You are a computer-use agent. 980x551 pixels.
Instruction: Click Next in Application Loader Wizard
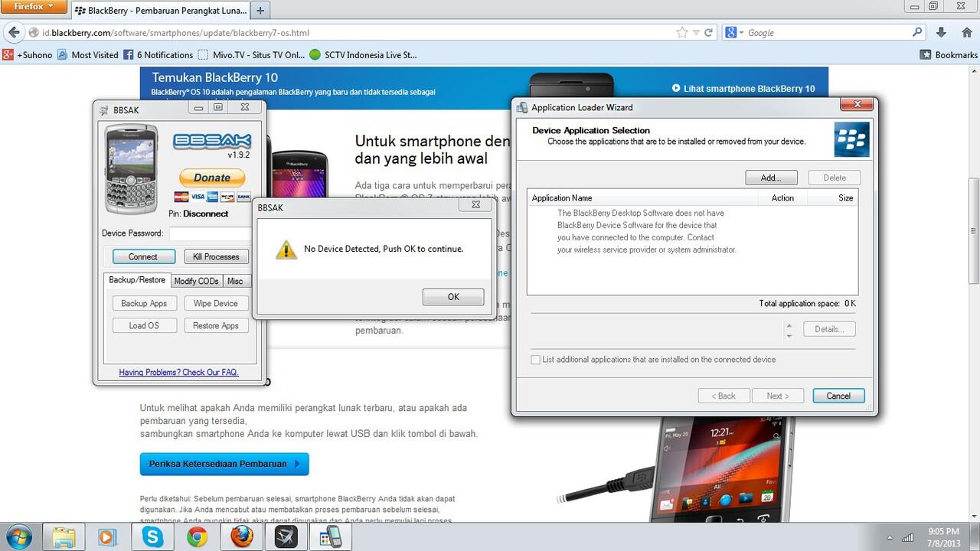point(778,396)
